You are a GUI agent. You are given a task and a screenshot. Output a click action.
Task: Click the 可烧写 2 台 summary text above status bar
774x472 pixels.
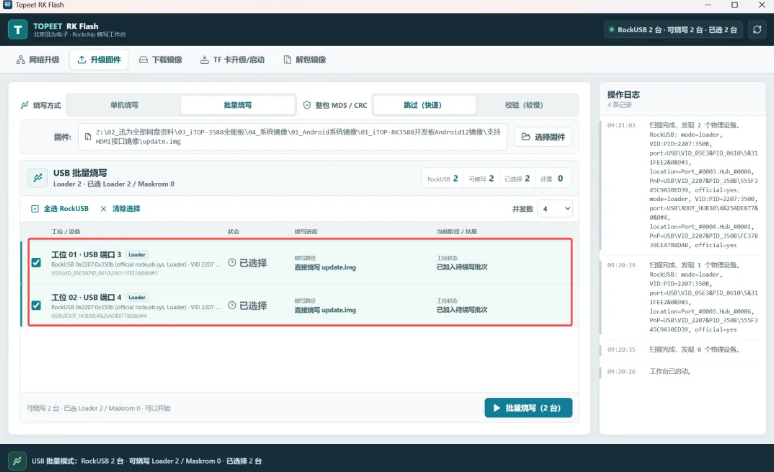[x=98, y=408]
